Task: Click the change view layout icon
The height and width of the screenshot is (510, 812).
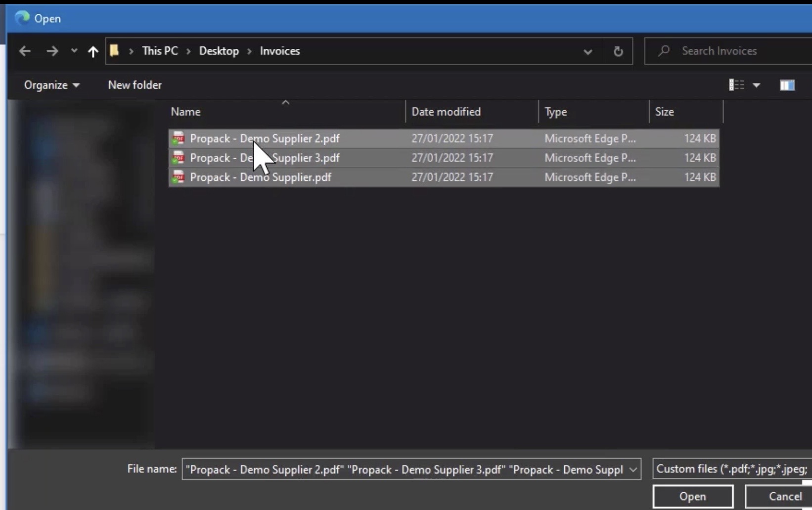Action: pyautogui.click(x=736, y=85)
